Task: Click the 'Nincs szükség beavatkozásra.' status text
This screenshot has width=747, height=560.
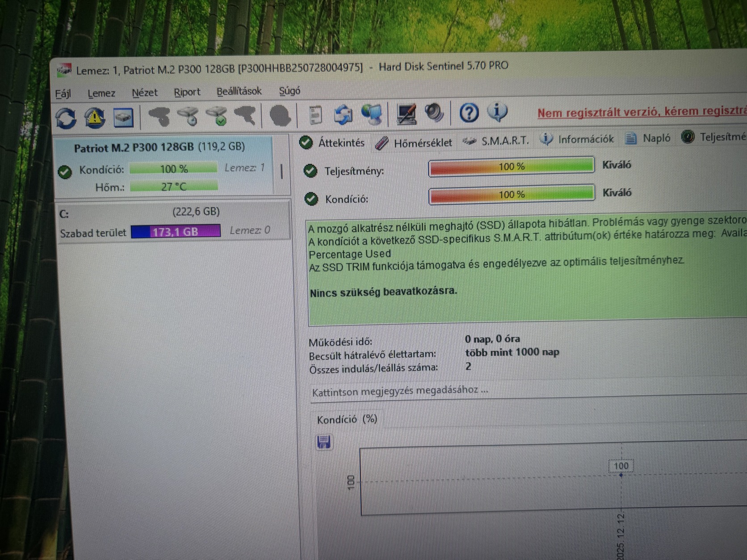Action: pos(383,292)
